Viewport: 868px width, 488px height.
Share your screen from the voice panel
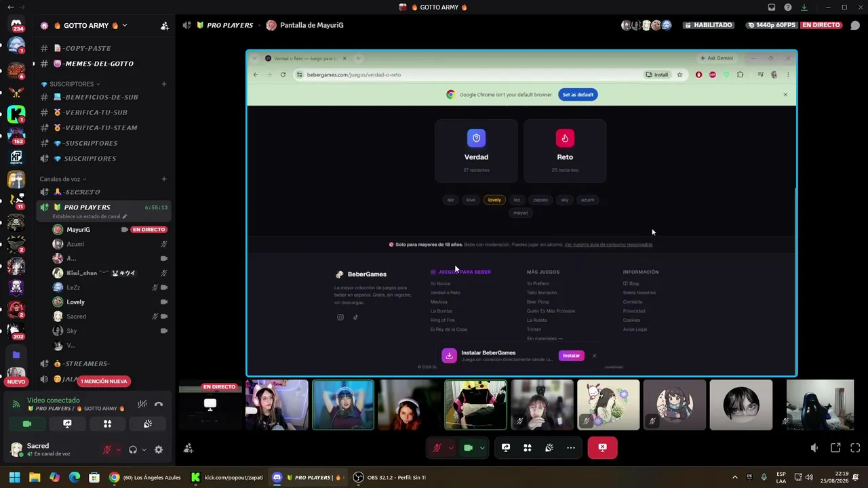(67, 424)
